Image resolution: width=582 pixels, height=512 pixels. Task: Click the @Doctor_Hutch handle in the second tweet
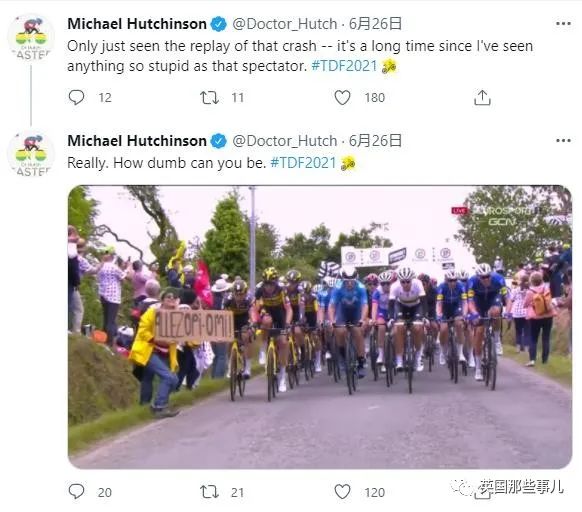pos(285,141)
